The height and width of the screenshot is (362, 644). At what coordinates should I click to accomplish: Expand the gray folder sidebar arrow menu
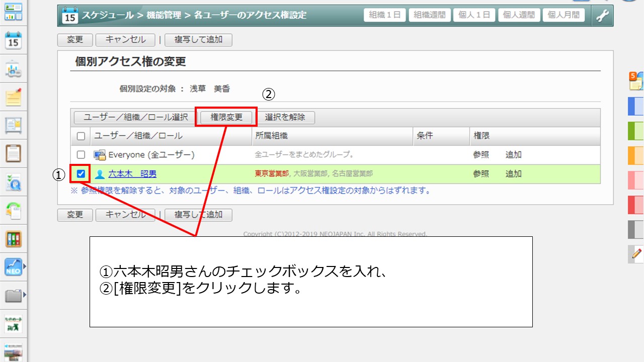(x=24, y=295)
